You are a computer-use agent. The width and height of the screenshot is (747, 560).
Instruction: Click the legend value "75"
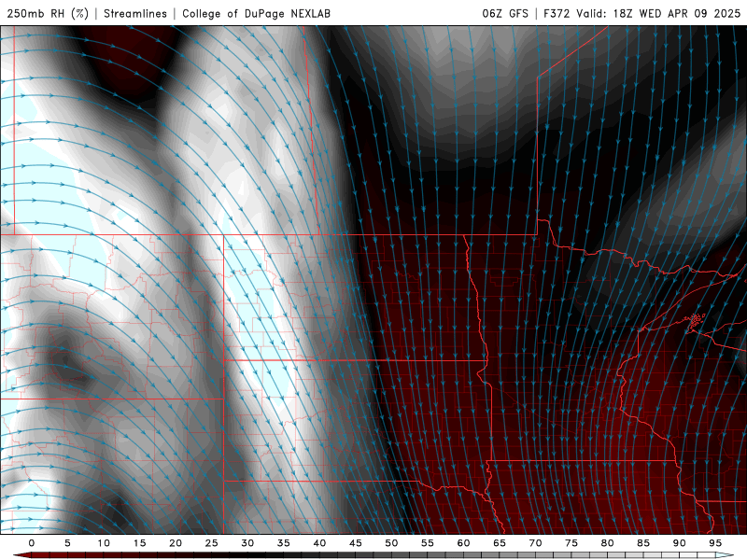click(571, 543)
